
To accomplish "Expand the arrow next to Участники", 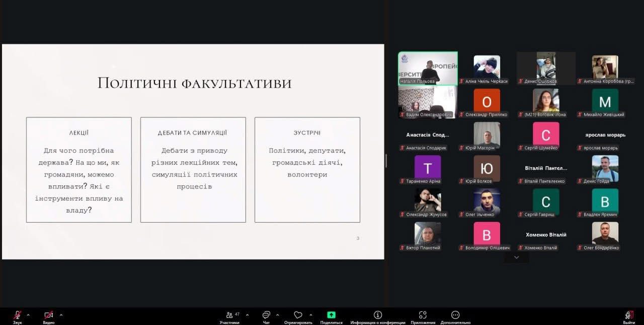I will 247,315.
